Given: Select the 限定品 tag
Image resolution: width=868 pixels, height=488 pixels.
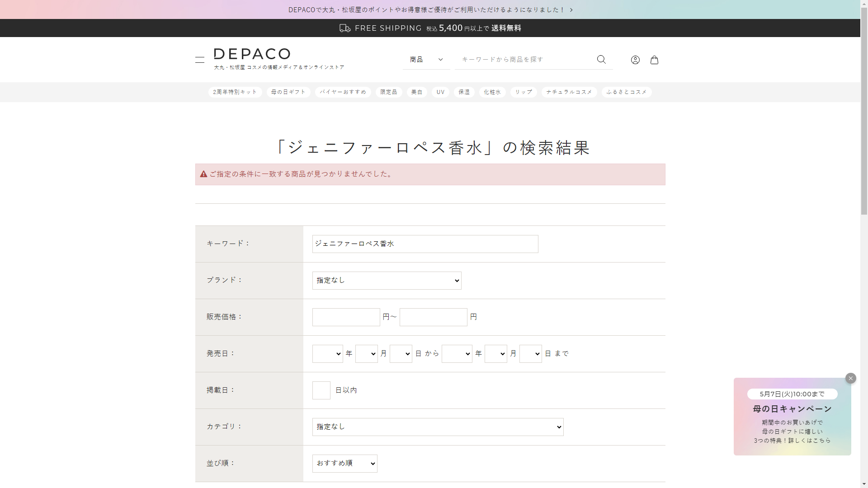Looking at the screenshot, I should tap(388, 92).
